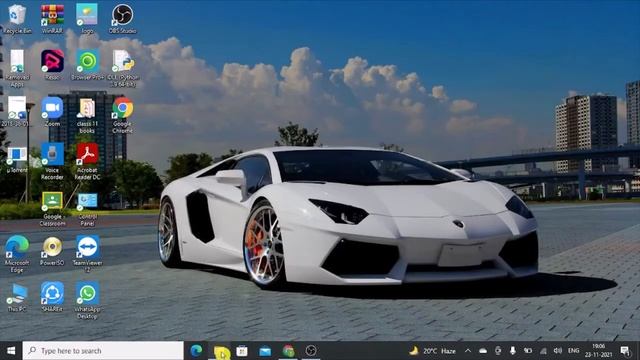Open PowerISO desktop shortcut
This screenshot has width=640, height=360.
(x=52, y=251)
